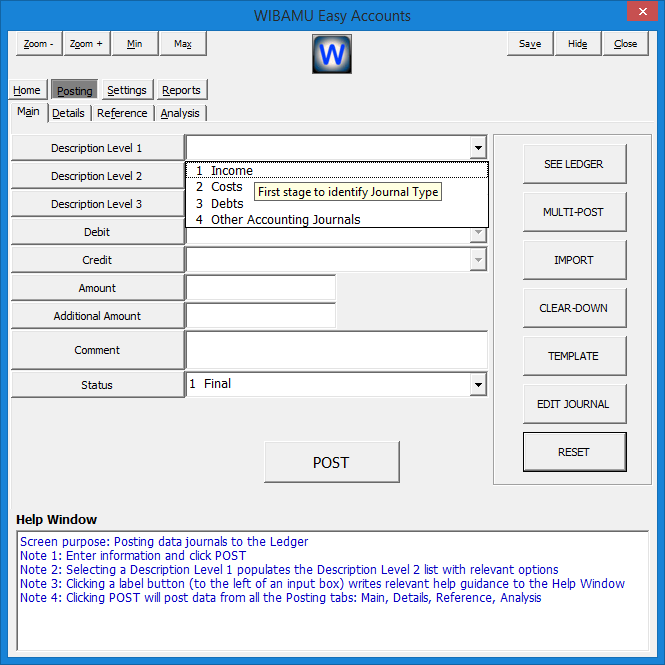The width and height of the screenshot is (665, 665).
Task: Click the Min button
Action: click(135, 44)
